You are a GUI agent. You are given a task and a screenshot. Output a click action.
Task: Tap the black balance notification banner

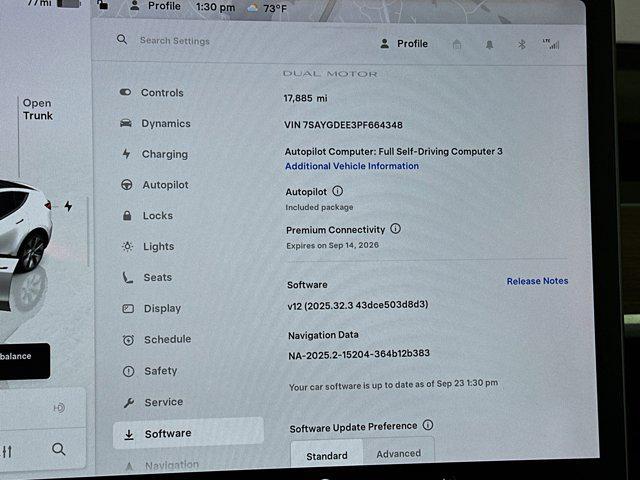click(x=24, y=361)
